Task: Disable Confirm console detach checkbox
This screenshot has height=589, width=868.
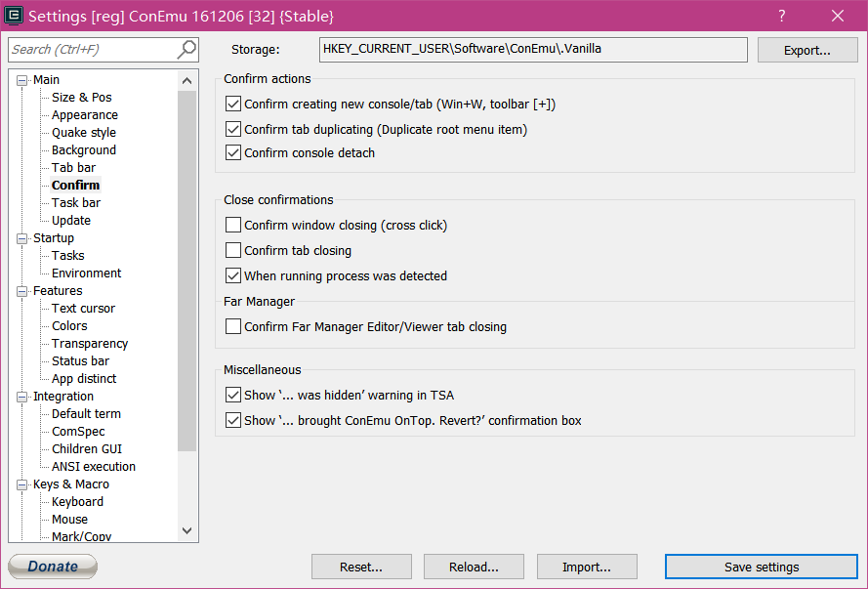Action: click(x=233, y=152)
